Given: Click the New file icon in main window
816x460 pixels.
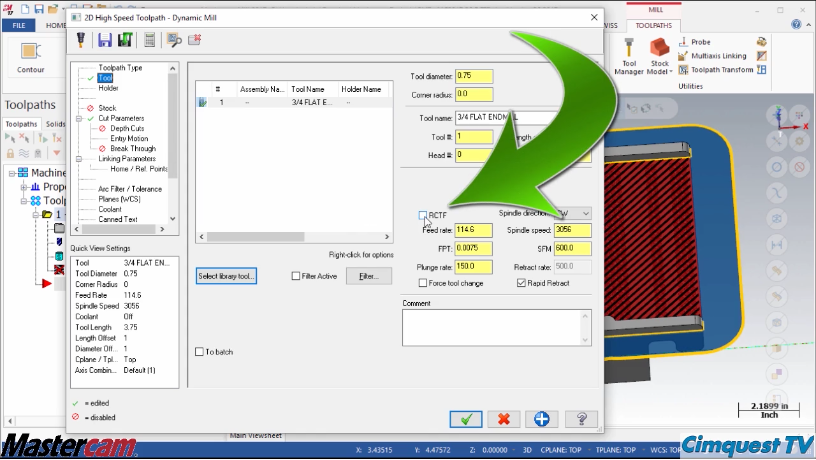Looking at the screenshot, I should (x=24, y=9).
